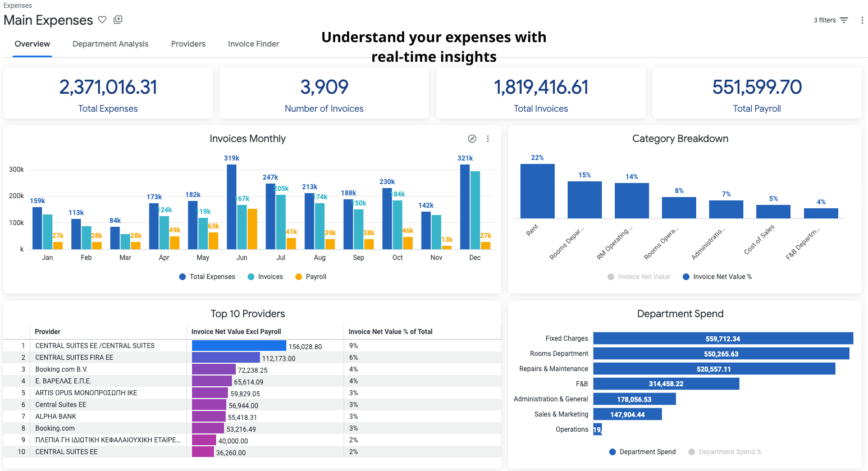The image size is (868, 471).
Task: Switch to the Department Analysis tab
Action: pyautogui.click(x=110, y=43)
